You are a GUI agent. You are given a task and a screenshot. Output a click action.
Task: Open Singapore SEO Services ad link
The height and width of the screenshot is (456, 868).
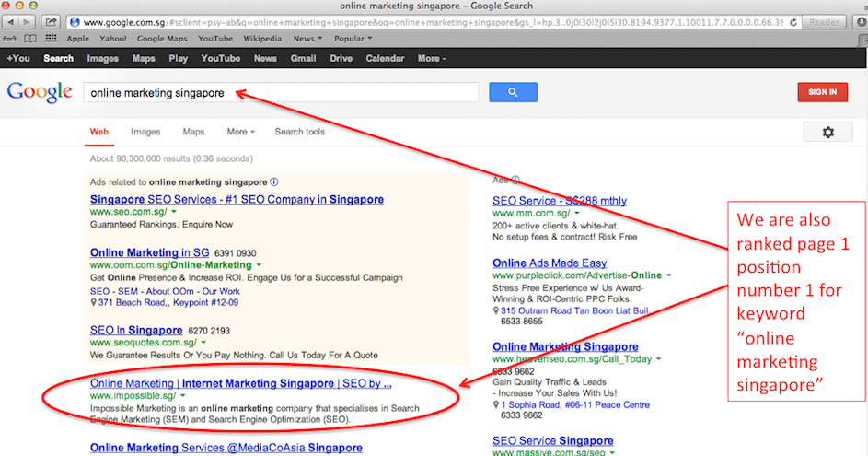237,200
